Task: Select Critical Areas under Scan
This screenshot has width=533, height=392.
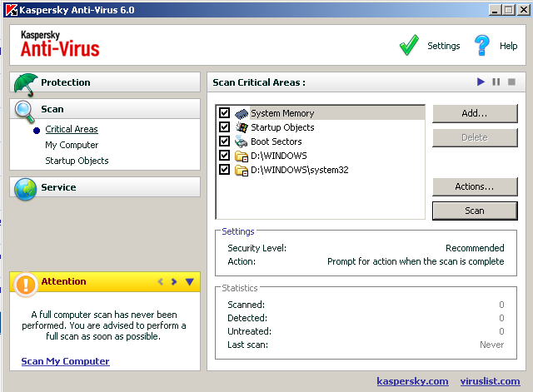Action: (x=72, y=129)
